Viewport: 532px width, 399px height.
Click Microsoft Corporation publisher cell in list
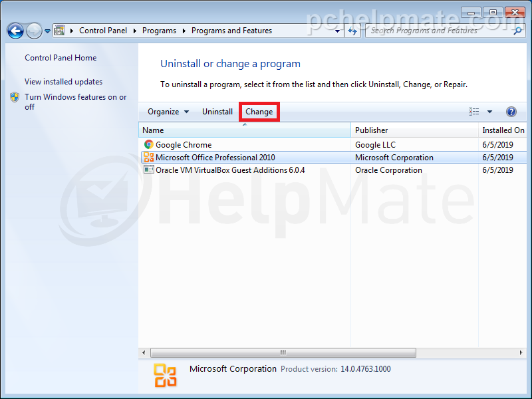coord(394,158)
